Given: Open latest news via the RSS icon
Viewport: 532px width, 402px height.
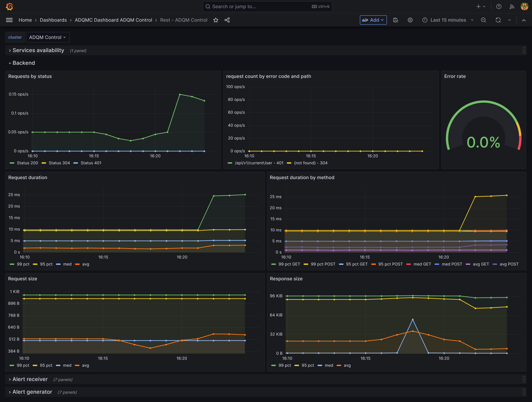Looking at the screenshot, I should [x=512, y=6].
